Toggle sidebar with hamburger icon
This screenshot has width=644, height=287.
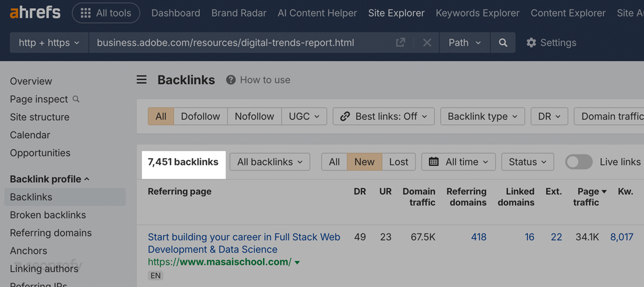click(x=142, y=79)
